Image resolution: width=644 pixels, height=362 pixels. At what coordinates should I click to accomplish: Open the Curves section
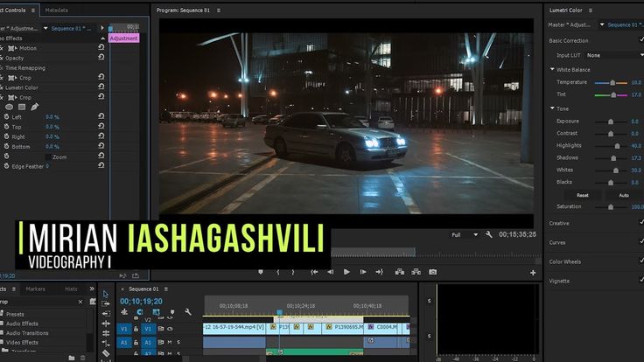[556, 242]
